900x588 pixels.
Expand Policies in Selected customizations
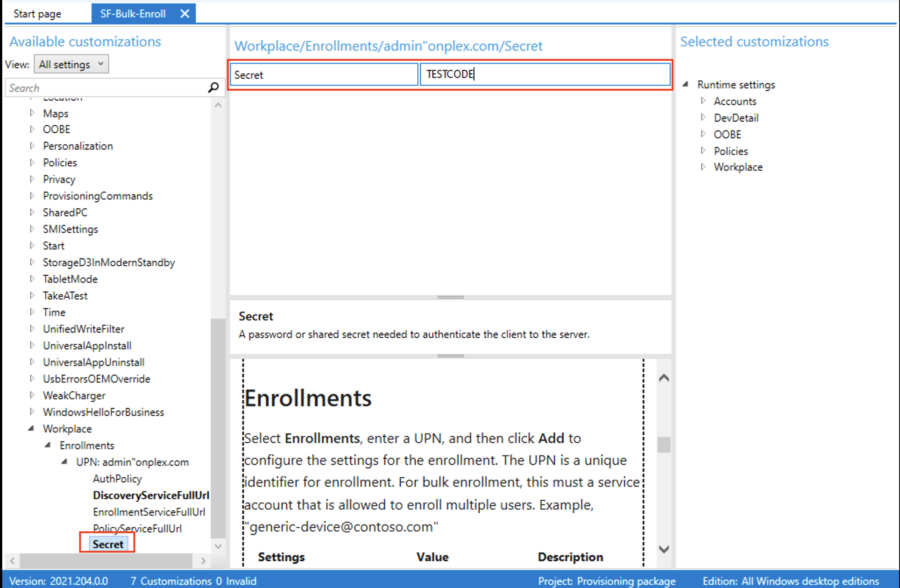[703, 150]
